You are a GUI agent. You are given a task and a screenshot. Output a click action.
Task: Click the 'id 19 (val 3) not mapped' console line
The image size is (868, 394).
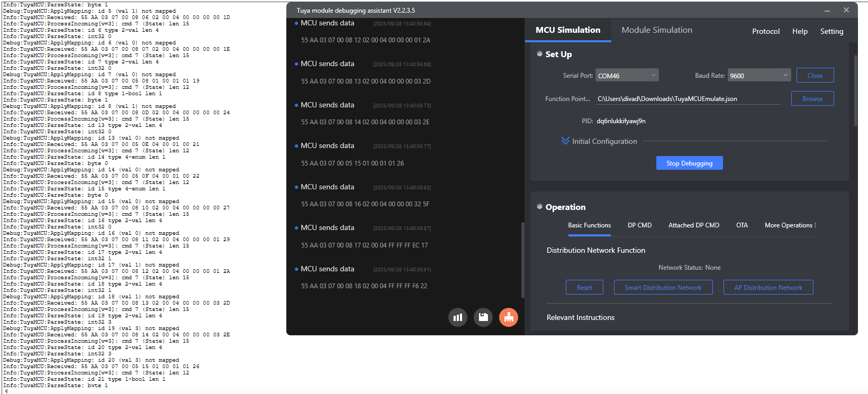pos(91,328)
